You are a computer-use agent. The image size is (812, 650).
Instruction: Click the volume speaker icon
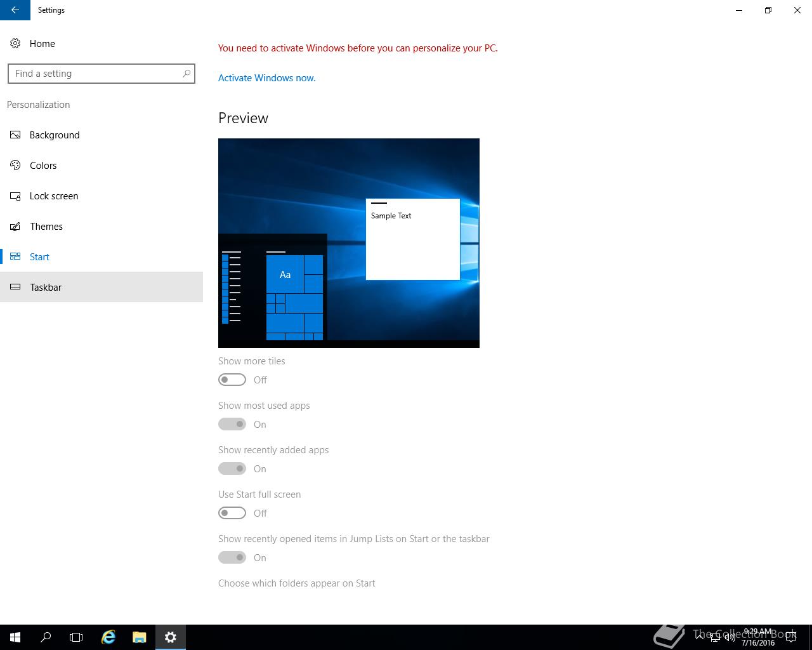tap(730, 637)
